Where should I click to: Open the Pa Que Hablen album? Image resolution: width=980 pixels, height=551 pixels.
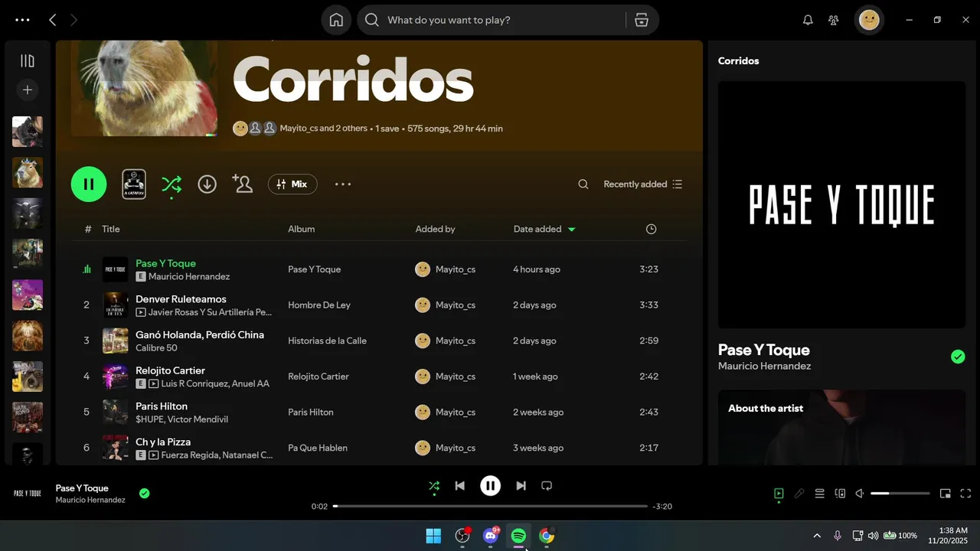click(x=318, y=448)
